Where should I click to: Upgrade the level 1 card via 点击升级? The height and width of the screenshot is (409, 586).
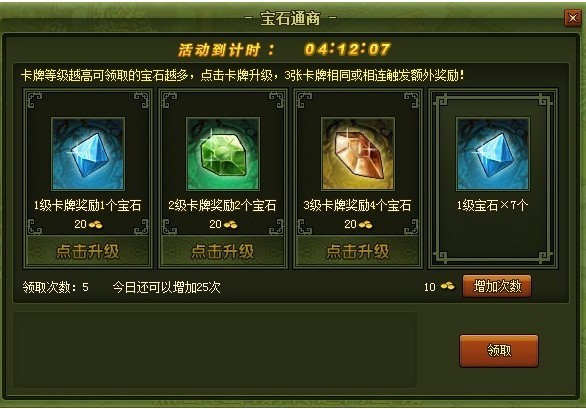88,251
